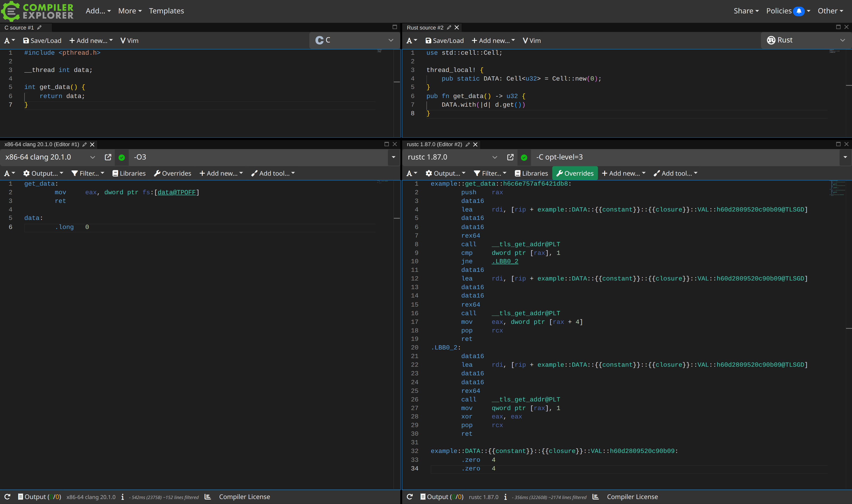Open Add new... in clang compiler pane
The image size is (852, 504).
pos(221,174)
